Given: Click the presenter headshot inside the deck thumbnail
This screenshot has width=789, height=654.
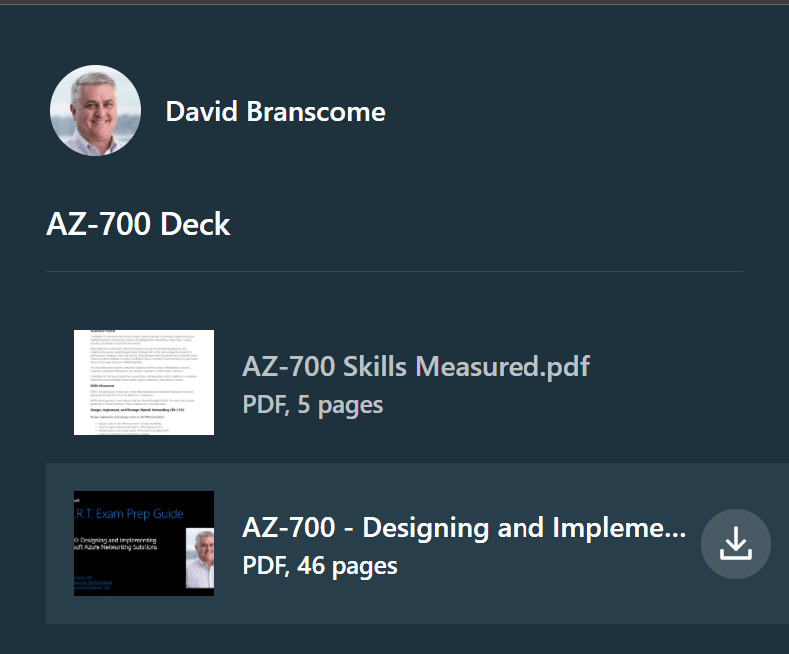Looking at the screenshot, I should click(x=199, y=557).
